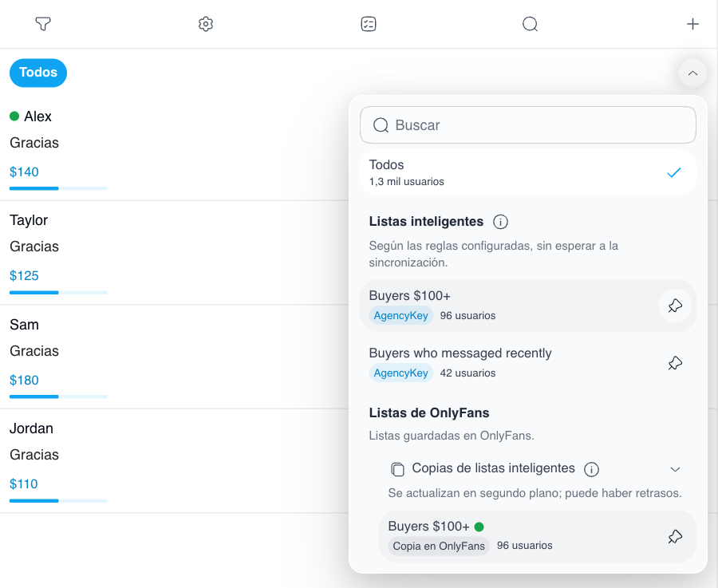The image size is (718, 588).
Task: Click Jordan's Gracias message preview
Action: (x=34, y=455)
